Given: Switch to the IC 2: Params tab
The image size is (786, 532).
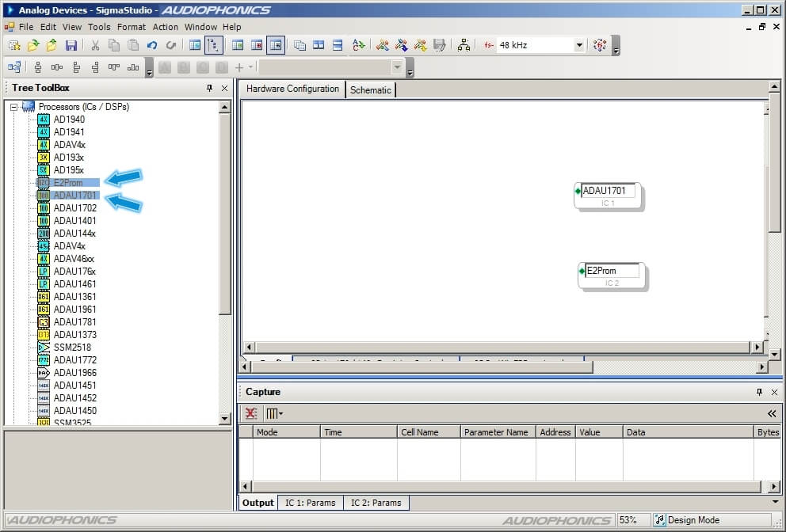Looking at the screenshot, I should pos(376,503).
